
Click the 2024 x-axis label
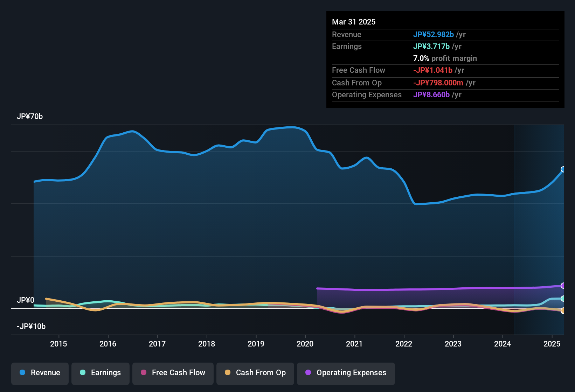(503, 344)
